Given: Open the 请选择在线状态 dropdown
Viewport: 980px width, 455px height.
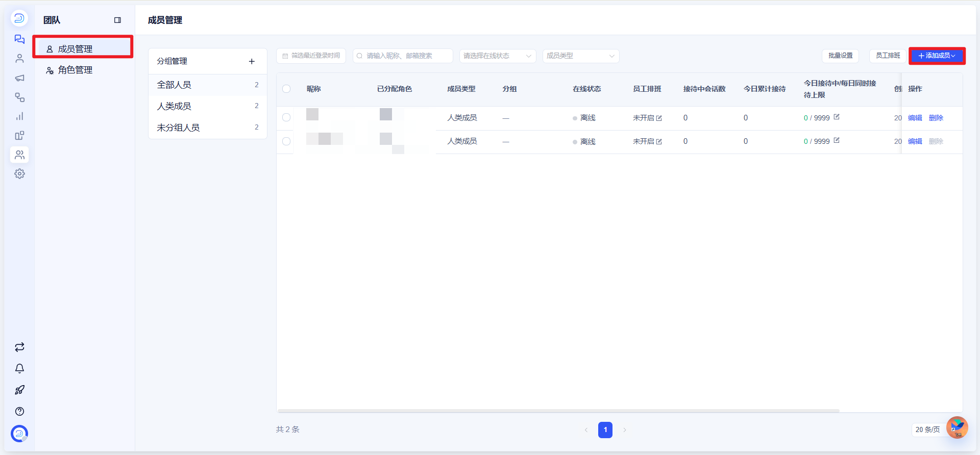Looking at the screenshot, I should [498, 56].
